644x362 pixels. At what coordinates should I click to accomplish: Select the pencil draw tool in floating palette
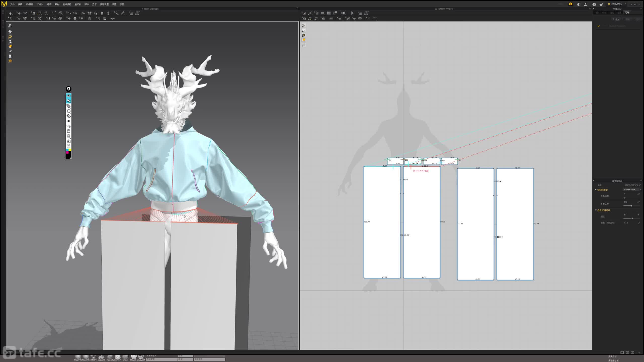[68, 106]
